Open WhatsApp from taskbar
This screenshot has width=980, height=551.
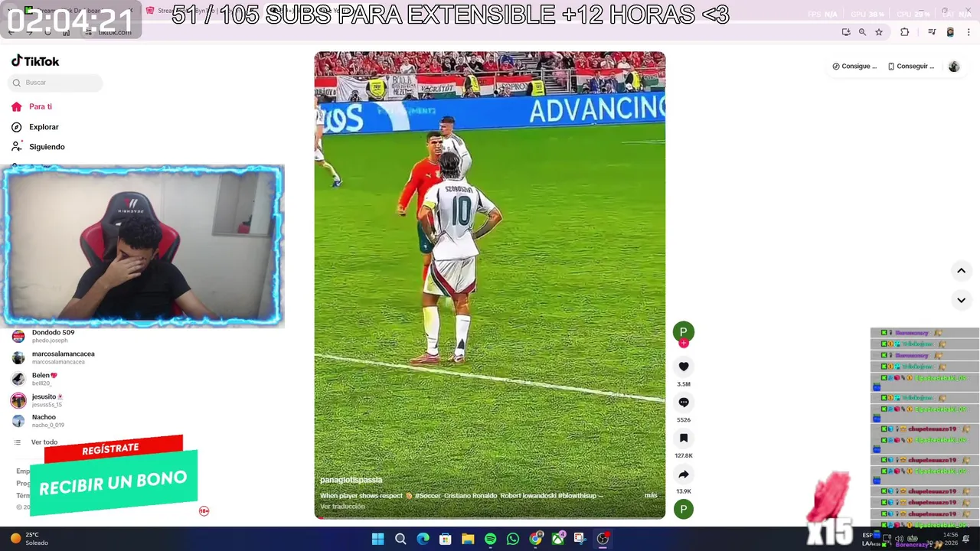513,540
